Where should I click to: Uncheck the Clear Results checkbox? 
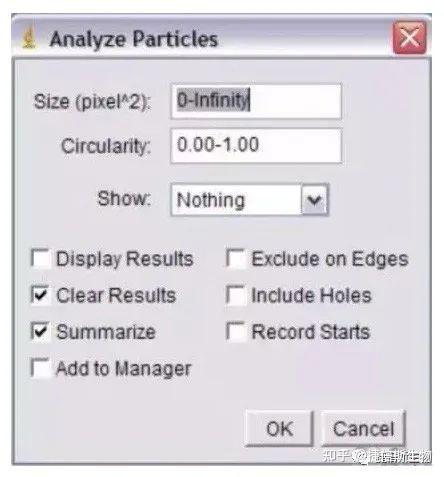tap(41, 295)
